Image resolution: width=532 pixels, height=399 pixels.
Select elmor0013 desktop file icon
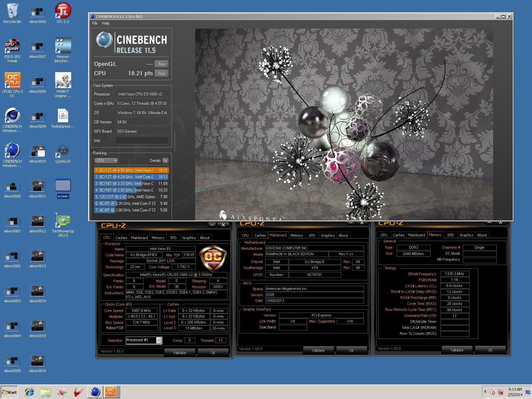point(38,258)
